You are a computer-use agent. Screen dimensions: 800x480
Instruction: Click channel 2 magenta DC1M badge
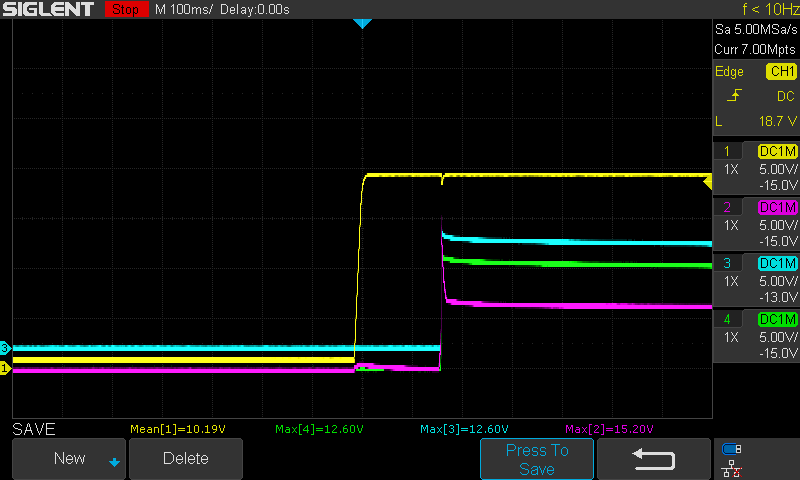778,207
